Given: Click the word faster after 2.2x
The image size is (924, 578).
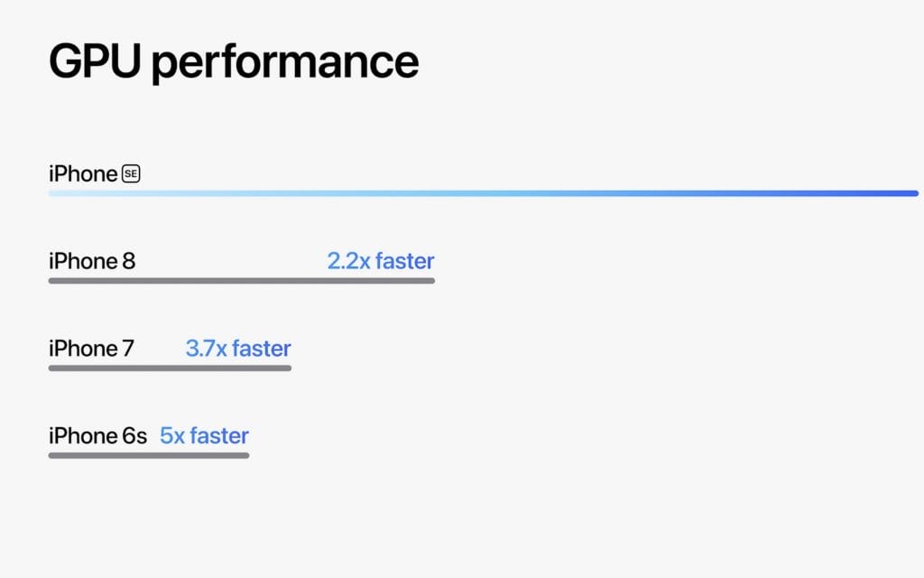Looking at the screenshot, I should point(405,262).
